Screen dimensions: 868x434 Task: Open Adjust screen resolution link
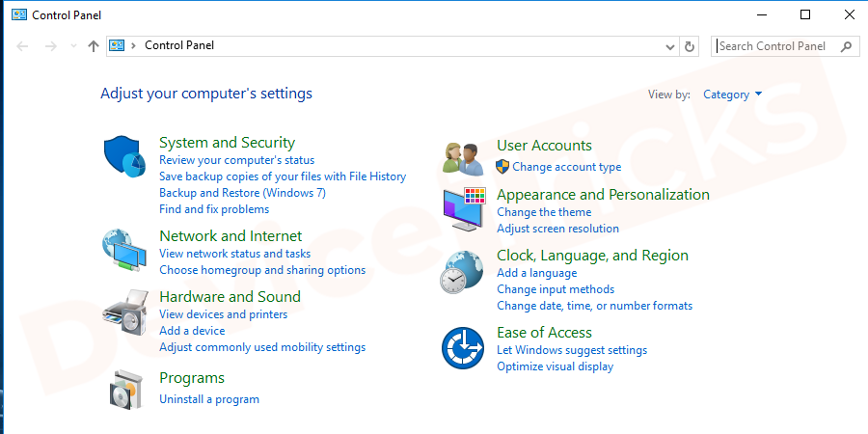click(557, 229)
